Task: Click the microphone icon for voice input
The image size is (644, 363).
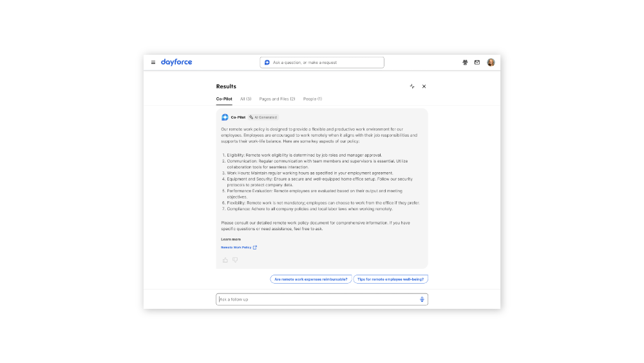Action: click(x=422, y=299)
